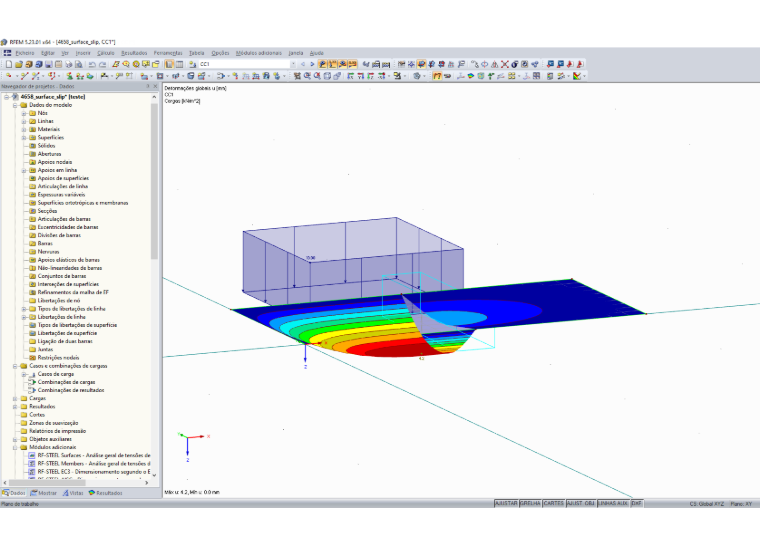
Task: Click the red deformation zone on surface
Action: tap(397, 350)
